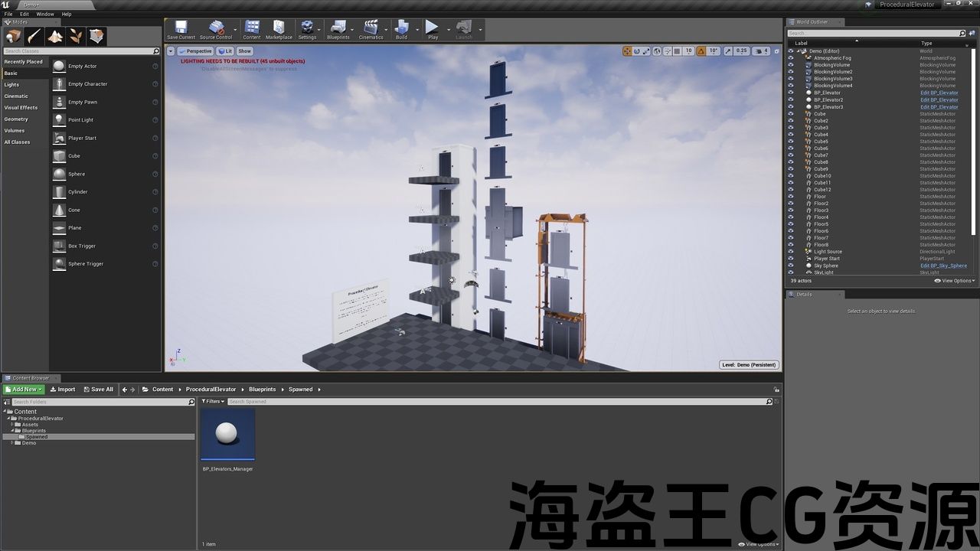Click the Import button

(x=62, y=390)
